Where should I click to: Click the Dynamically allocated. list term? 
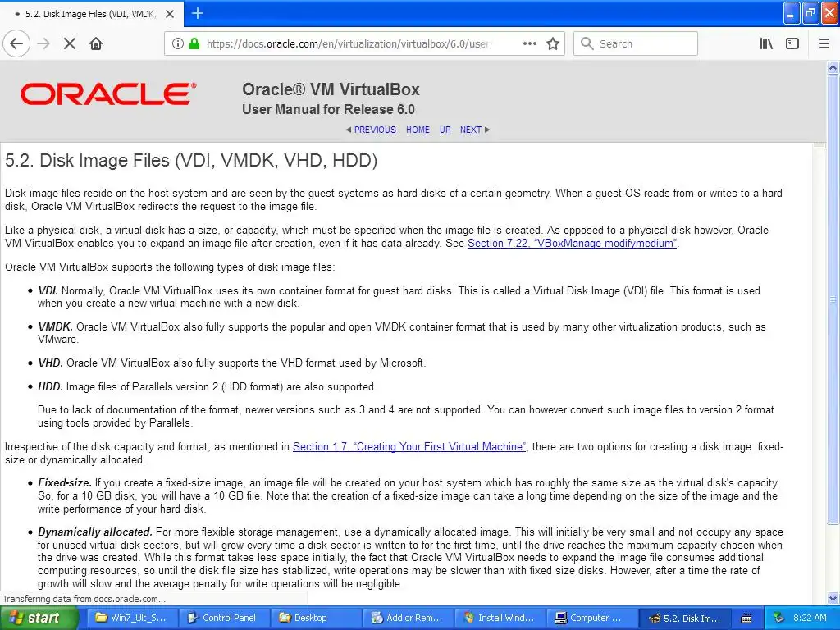pyautogui.click(x=95, y=532)
